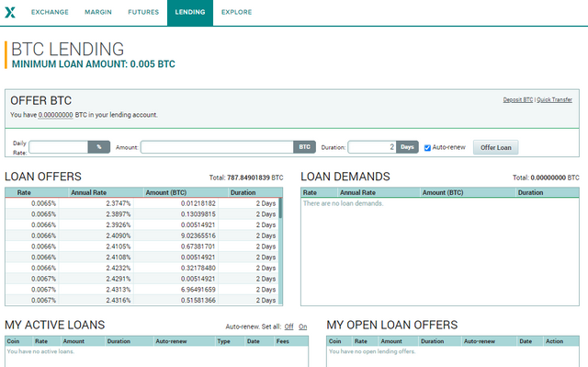Viewport: 588px width, 367px height.
Task: Select loan offer with annual rate 2.3747%
Action: tap(142, 203)
